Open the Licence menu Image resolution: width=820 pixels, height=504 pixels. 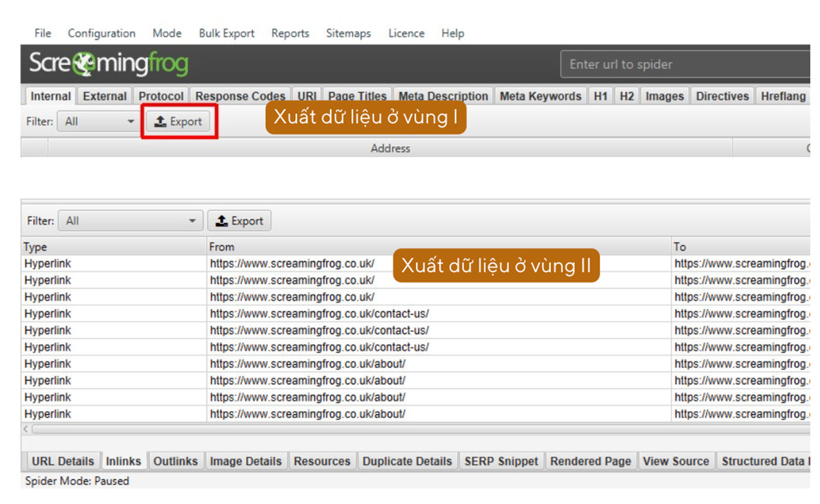[406, 33]
